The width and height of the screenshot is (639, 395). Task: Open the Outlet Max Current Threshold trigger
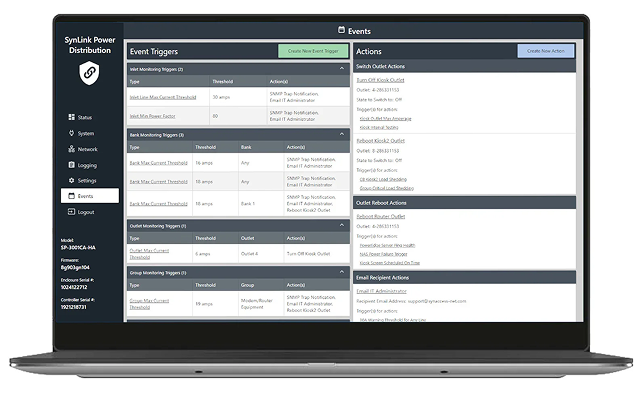point(149,254)
